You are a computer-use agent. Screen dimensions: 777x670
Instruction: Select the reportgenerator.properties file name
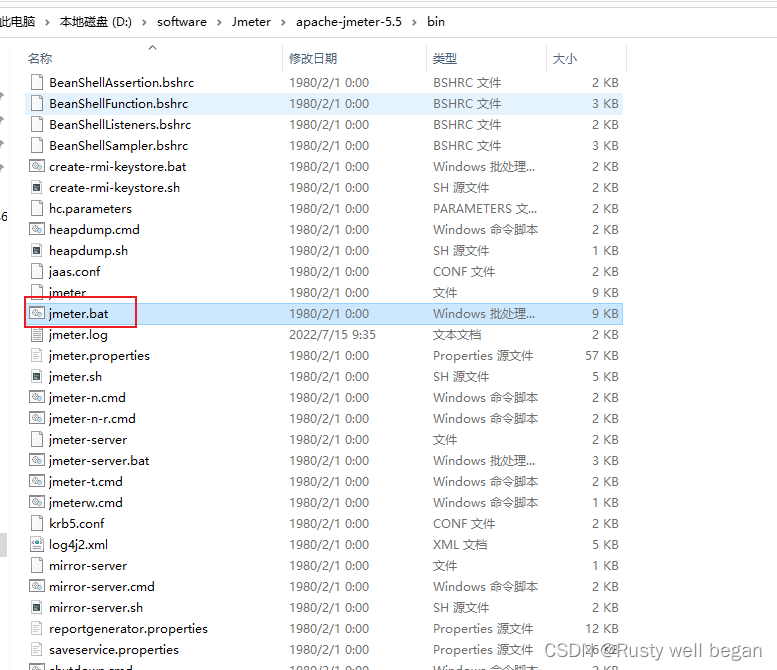[128, 628]
